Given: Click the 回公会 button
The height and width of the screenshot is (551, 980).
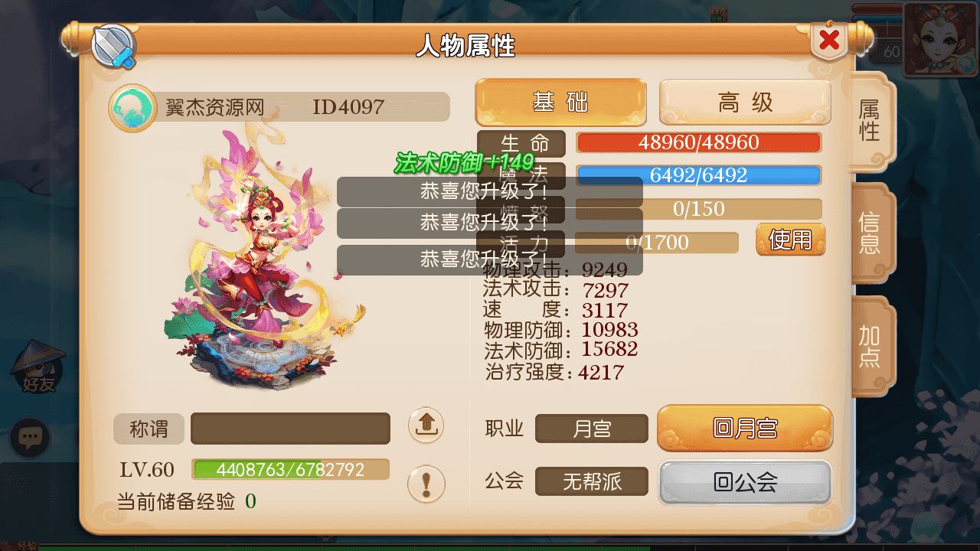Looking at the screenshot, I should coord(745,482).
